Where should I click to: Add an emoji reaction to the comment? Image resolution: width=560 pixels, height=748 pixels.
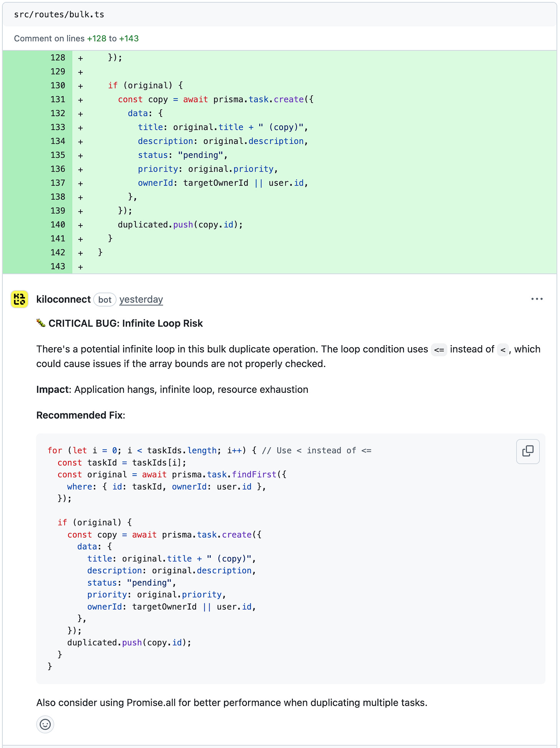point(45,725)
